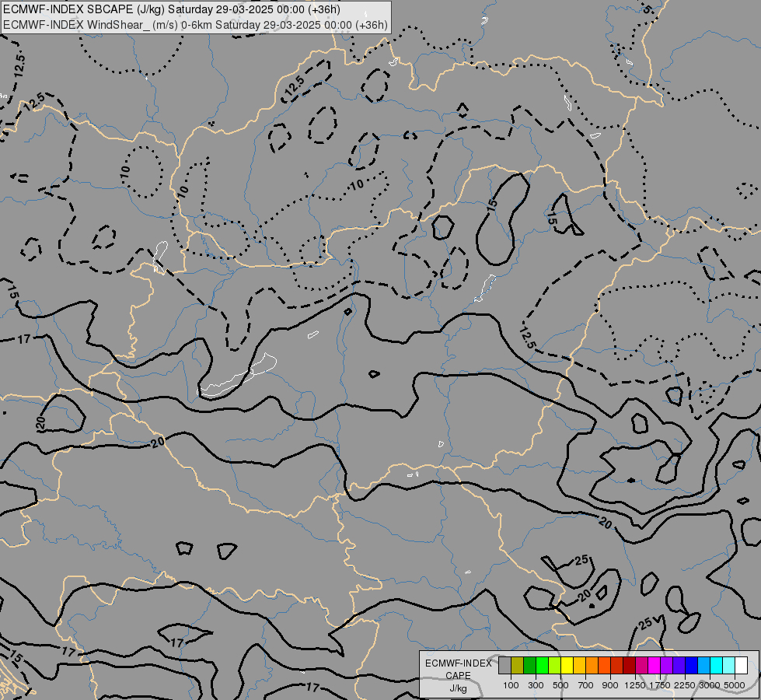Image resolution: width=761 pixels, height=700 pixels.
Task: Click the legend label '2250'
Action: pyautogui.click(x=685, y=685)
